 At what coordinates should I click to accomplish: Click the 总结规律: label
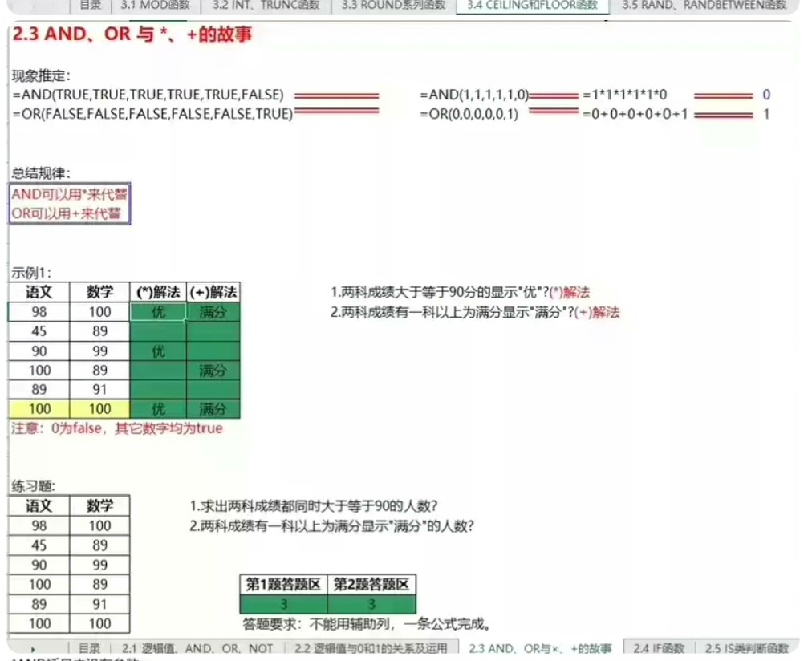tap(41, 173)
